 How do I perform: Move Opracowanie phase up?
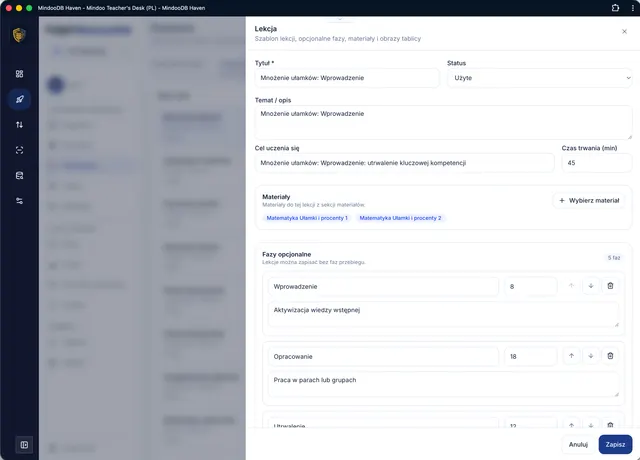click(x=571, y=356)
